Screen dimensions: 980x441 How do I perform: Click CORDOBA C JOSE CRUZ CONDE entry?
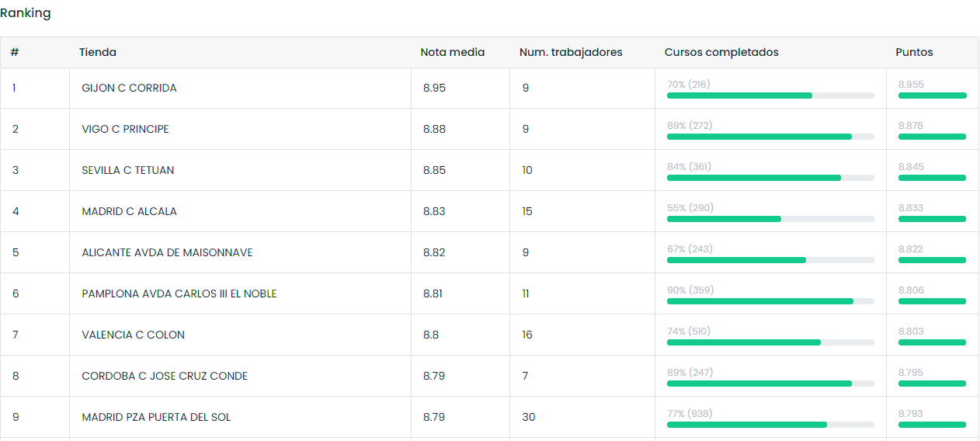(x=165, y=377)
